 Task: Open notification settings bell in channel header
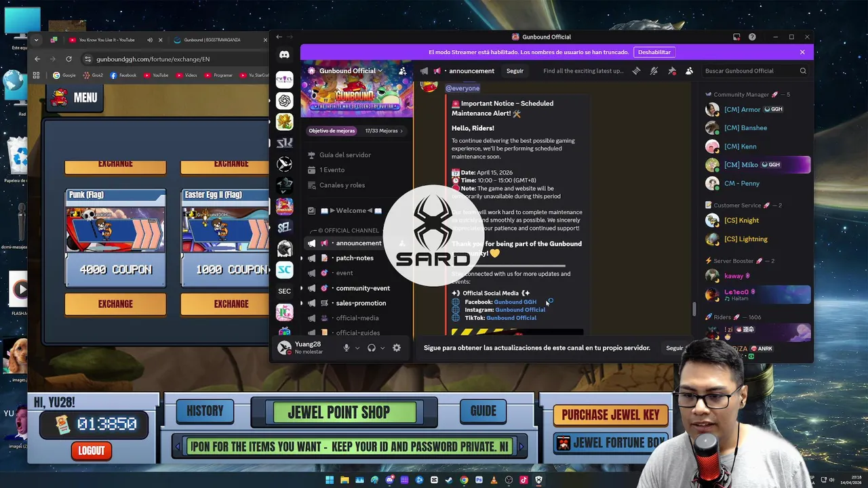(x=654, y=70)
